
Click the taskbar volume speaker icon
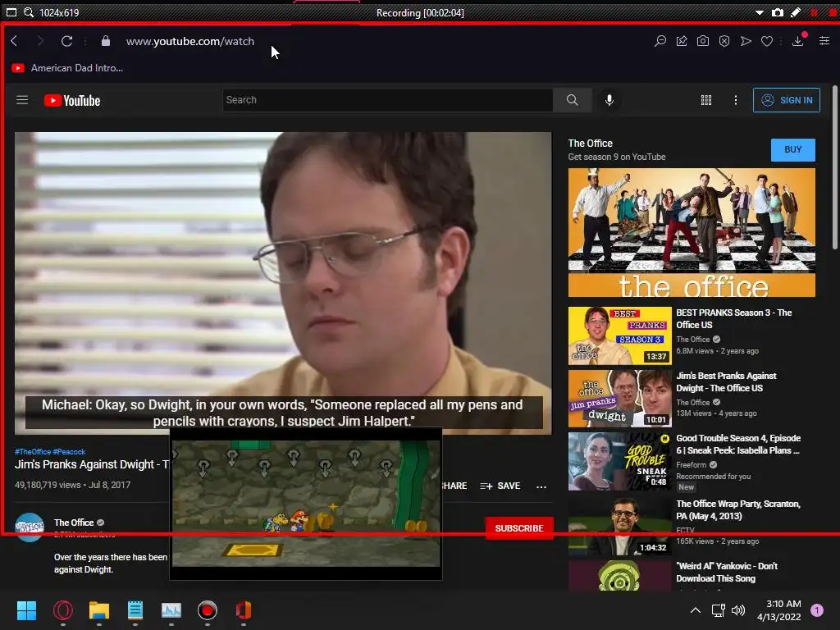pyautogui.click(x=738, y=610)
